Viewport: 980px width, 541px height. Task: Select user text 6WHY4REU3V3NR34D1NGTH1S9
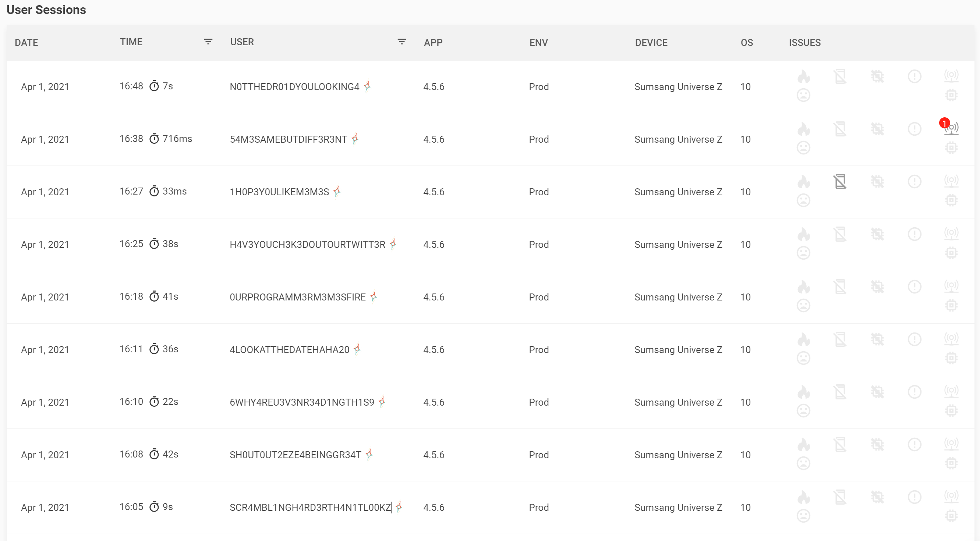click(302, 402)
